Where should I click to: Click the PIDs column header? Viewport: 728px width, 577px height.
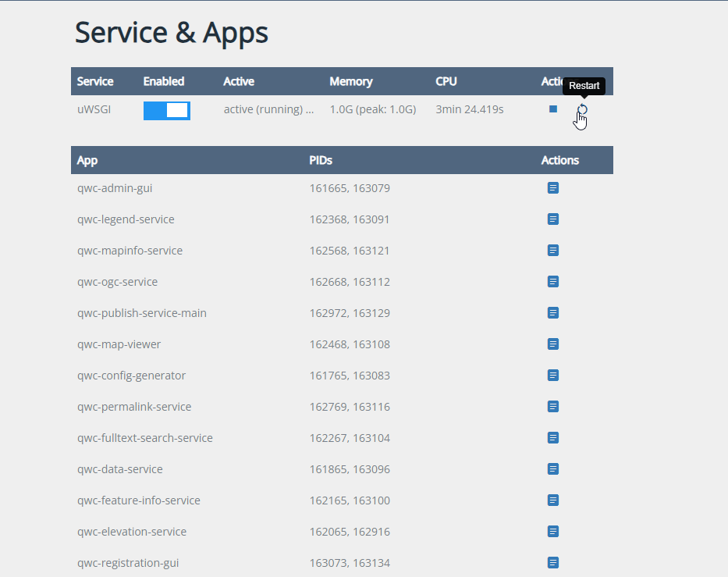tap(321, 160)
